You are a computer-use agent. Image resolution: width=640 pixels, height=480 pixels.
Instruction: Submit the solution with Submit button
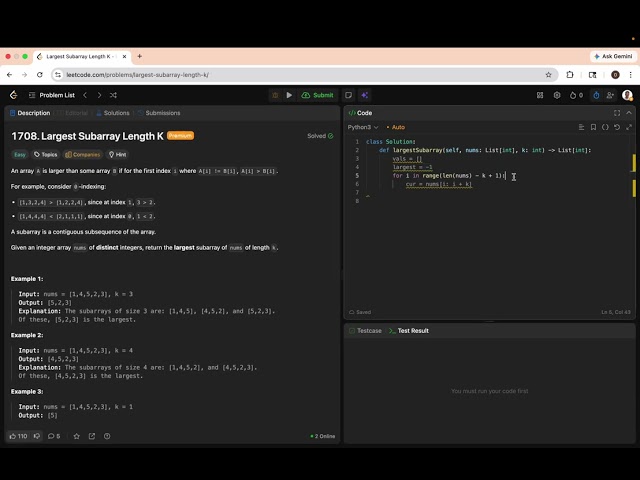coord(318,95)
